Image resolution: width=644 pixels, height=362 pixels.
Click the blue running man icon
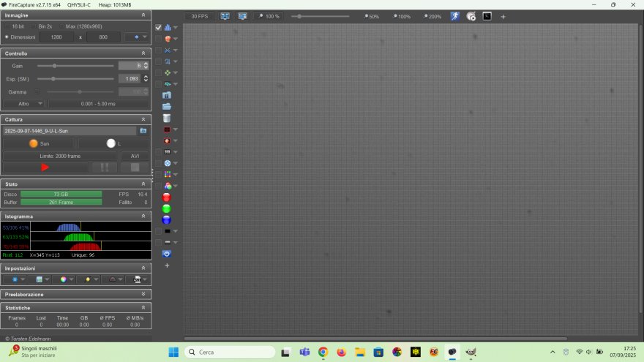tap(454, 16)
